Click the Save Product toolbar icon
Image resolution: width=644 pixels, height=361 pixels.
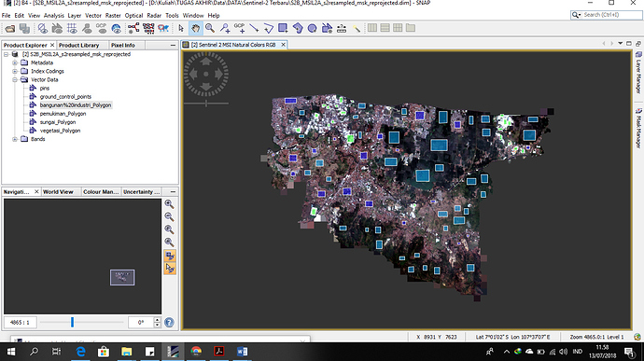click(24, 28)
